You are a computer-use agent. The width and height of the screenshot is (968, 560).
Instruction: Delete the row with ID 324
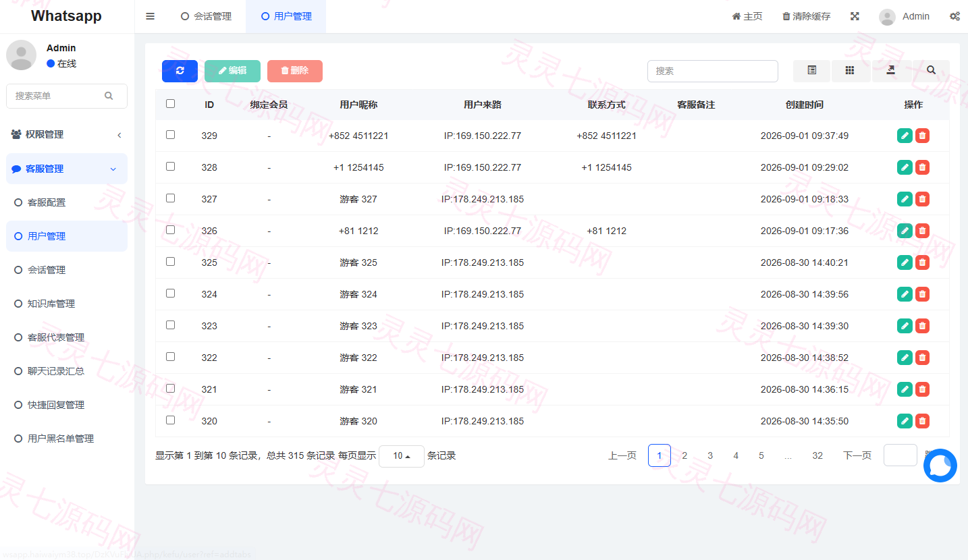922,294
